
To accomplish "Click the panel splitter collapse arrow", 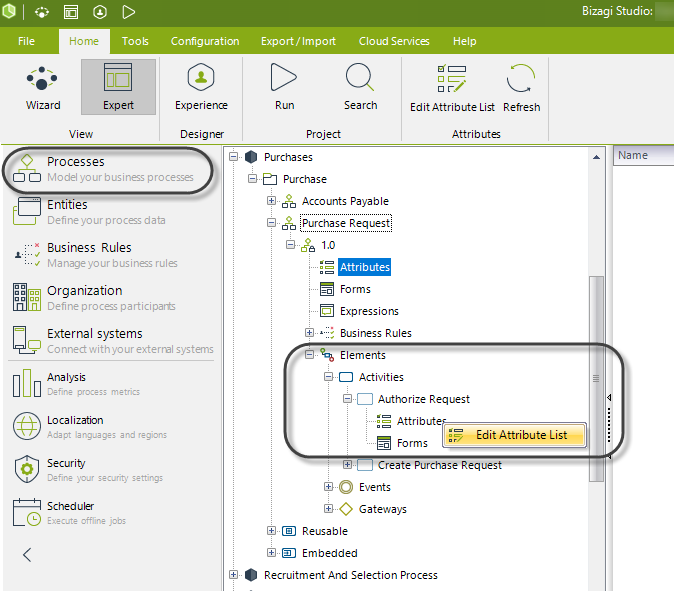I will tap(609, 398).
